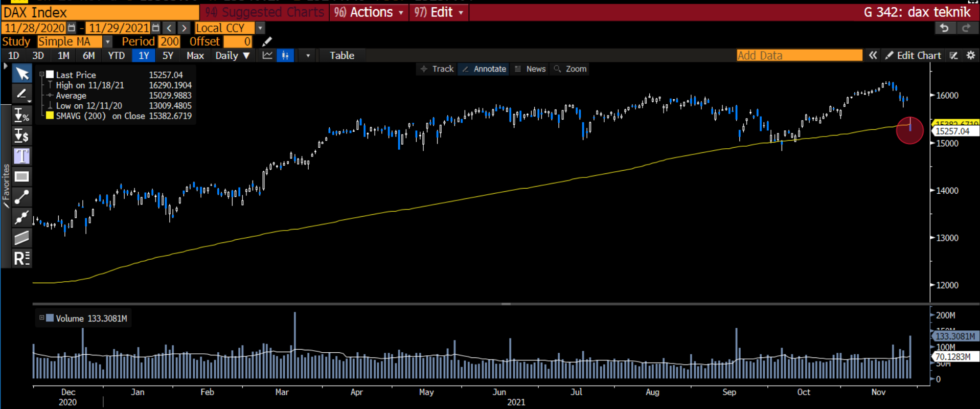The image size is (980, 409).
Task: Click the undo arrow
Action: [944, 28]
